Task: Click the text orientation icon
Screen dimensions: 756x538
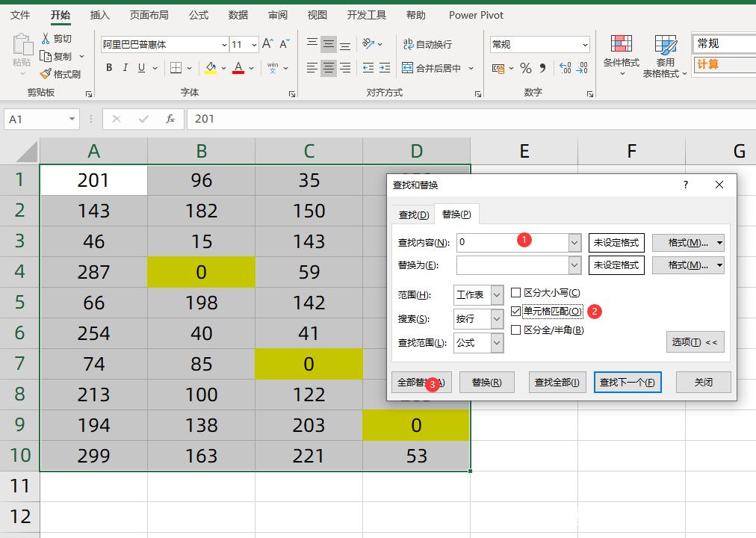Action: click(368, 44)
